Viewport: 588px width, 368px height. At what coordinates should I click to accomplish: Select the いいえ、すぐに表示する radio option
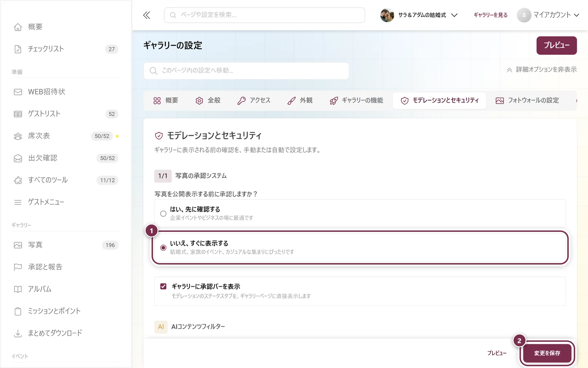coord(163,248)
